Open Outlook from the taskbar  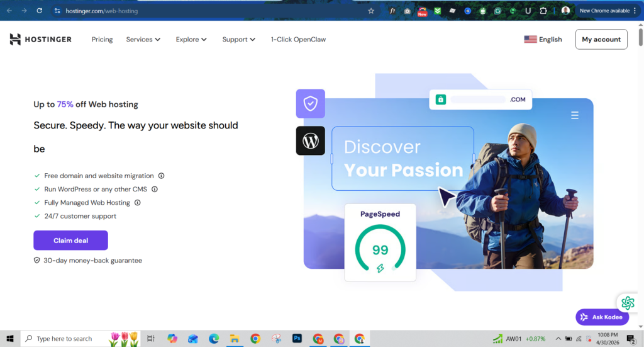pos(193,339)
